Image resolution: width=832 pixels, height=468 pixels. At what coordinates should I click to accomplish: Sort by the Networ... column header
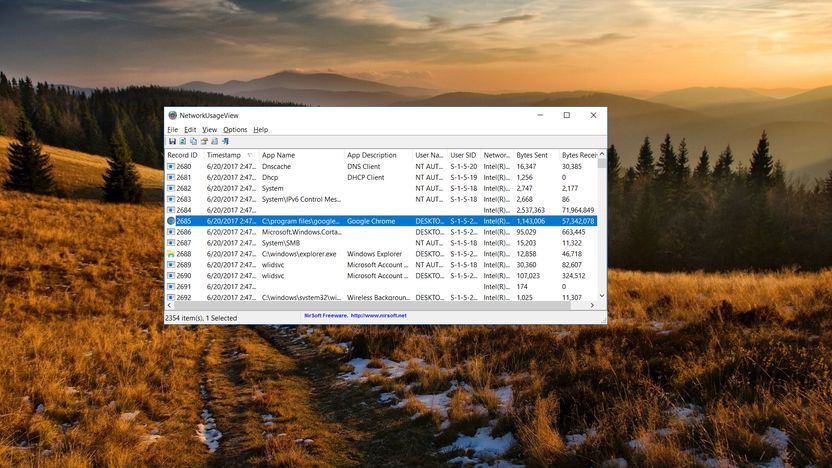(497, 155)
